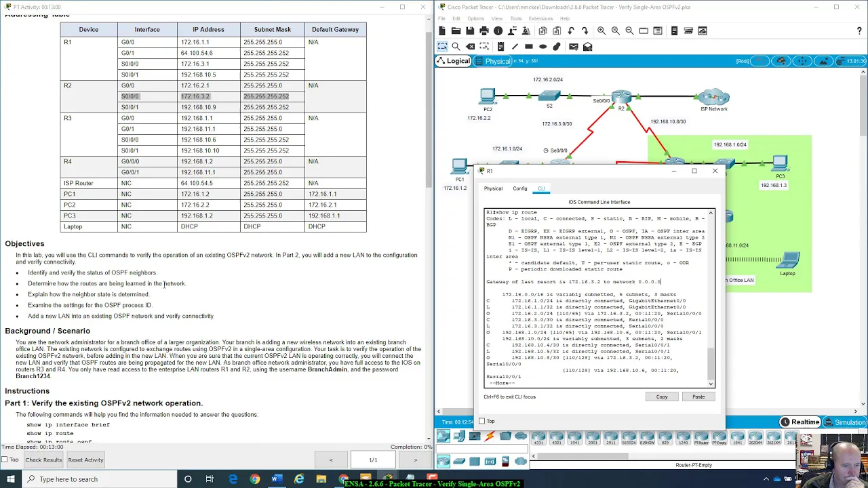Open the Physical tab in R1 window
Viewport: 868px width, 488px height.
pyautogui.click(x=493, y=188)
